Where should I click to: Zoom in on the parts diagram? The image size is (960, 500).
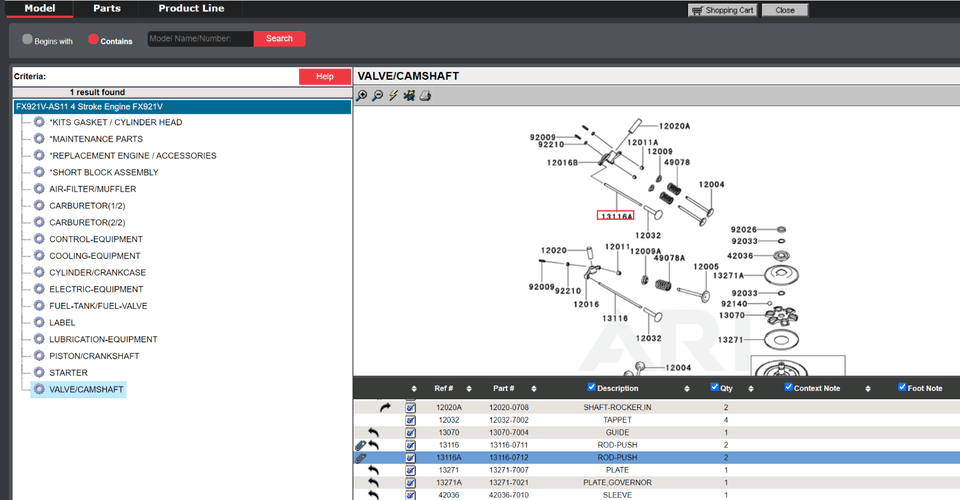(362, 95)
